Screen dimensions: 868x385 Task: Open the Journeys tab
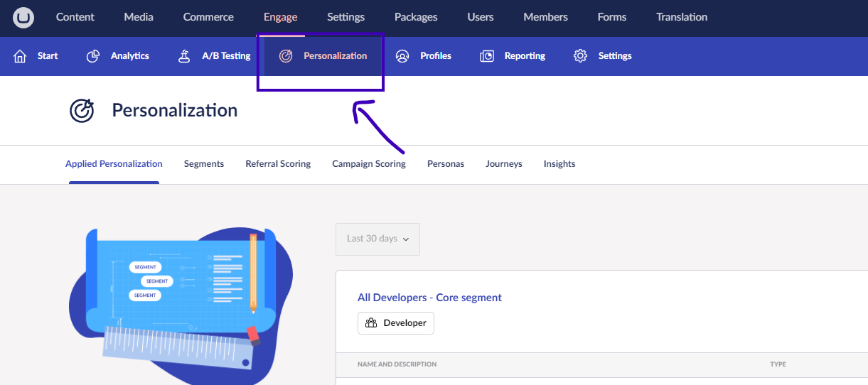(504, 164)
